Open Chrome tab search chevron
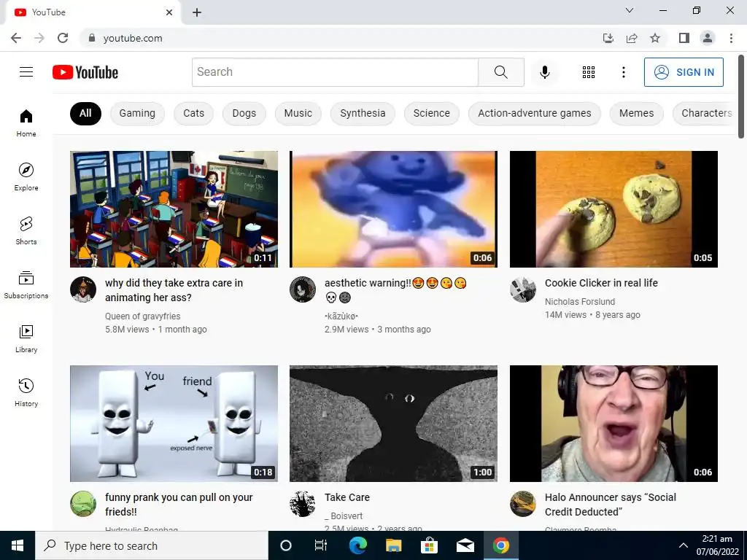The image size is (747, 560). [x=630, y=10]
